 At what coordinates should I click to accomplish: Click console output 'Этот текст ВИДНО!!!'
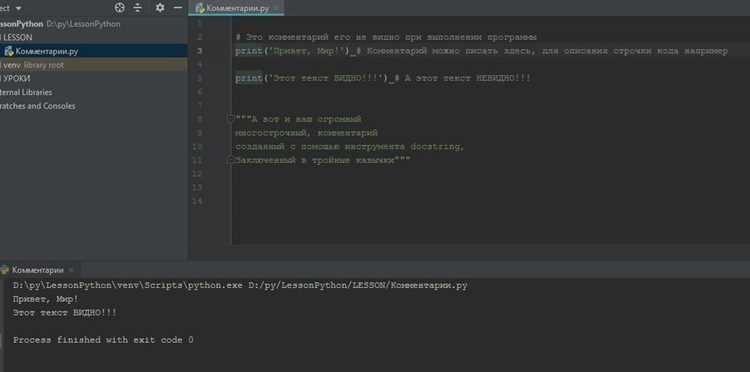65,313
